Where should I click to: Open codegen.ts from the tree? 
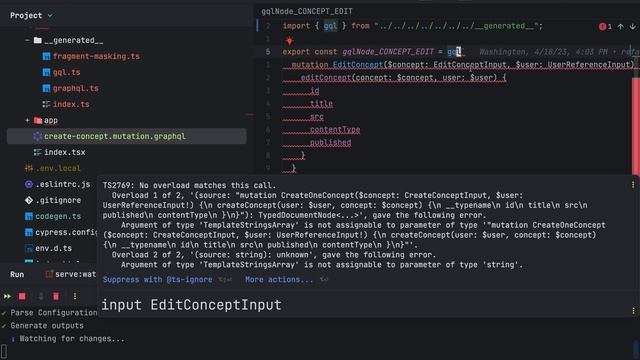[58, 216]
